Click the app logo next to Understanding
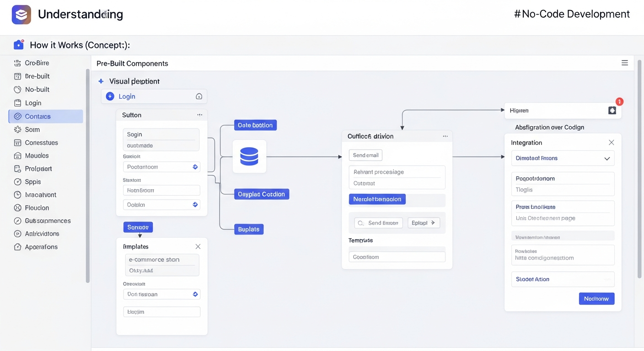This screenshot has width=644, height=351. 21,14
